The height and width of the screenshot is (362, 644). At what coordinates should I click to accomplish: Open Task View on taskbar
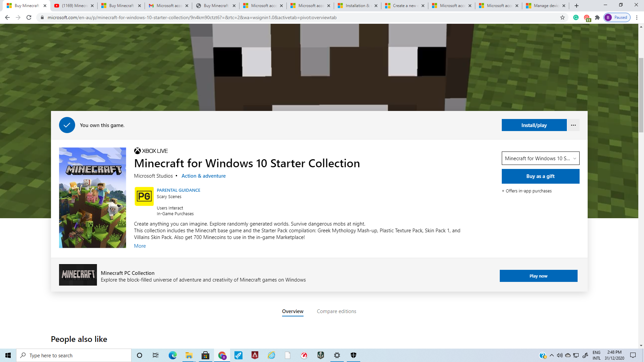pos(156,355)
